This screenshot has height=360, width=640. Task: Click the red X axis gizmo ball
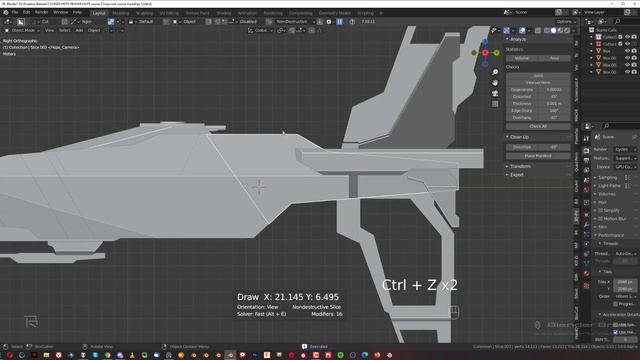coord(485,53)
